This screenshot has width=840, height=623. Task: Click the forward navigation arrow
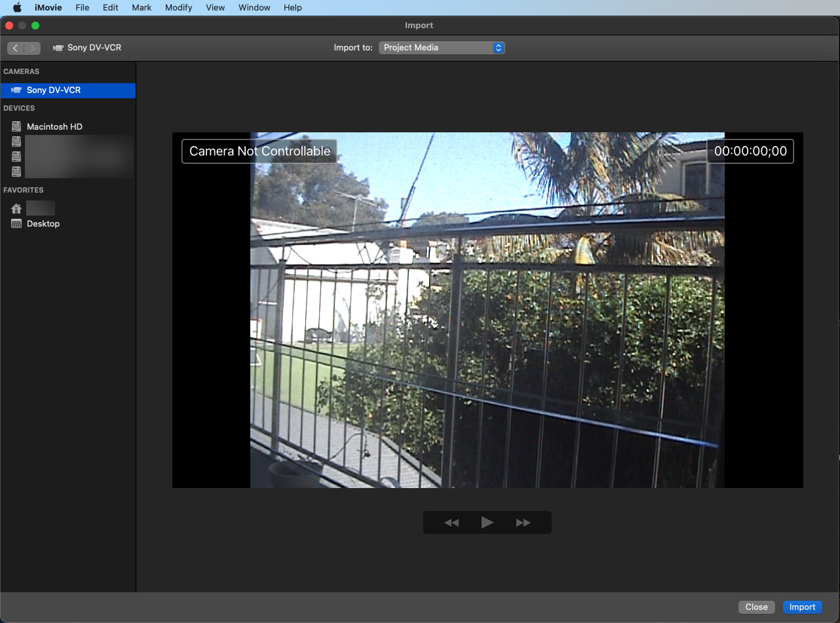pyautogui.click(x=32, y=48)
